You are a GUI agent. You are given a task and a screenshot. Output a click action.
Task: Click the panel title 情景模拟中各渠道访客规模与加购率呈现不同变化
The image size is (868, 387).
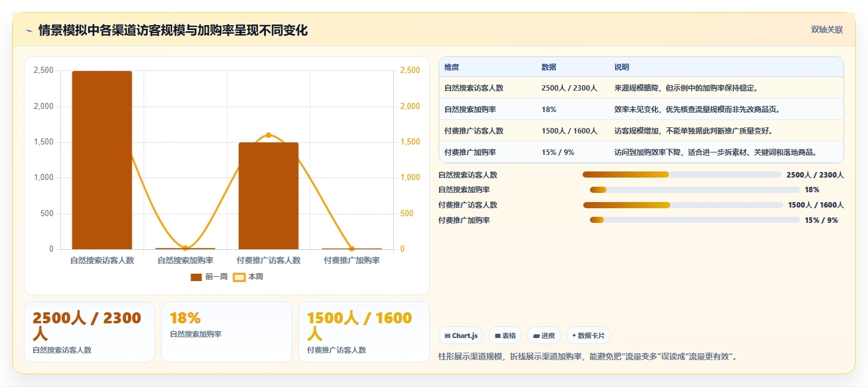tap(173, 31)
